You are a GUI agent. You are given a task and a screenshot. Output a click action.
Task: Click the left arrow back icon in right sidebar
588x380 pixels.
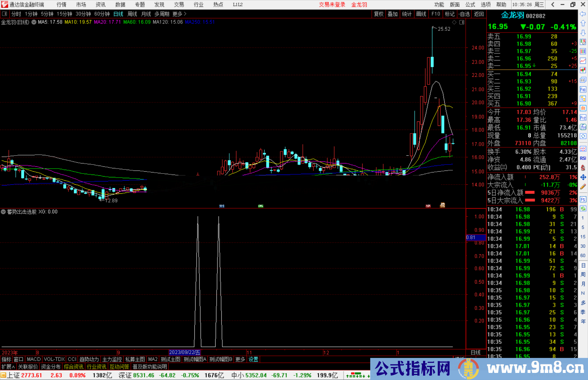point(583,14)
